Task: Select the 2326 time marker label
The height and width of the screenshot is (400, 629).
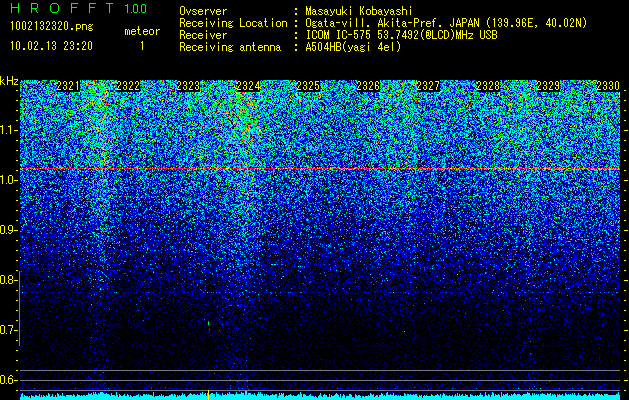Action: 368,86
